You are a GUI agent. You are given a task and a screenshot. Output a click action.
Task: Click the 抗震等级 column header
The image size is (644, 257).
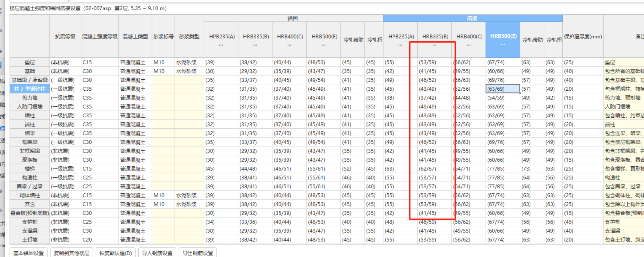[65, 36]
